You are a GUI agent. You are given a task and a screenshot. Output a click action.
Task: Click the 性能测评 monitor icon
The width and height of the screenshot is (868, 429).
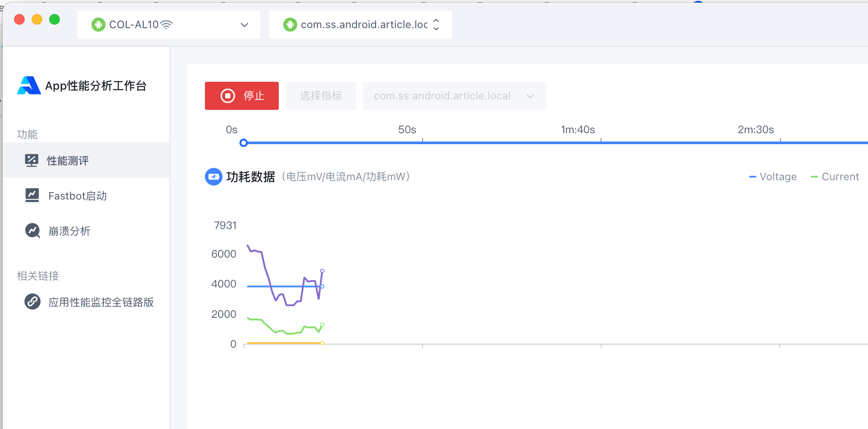tap(32, 160)
